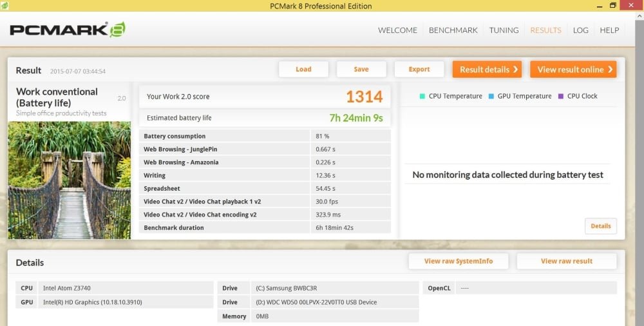Click the result timestamp 2015-07-07 03:44:54
The width and height of the screenshot is (644, 326).
(78, 71)
